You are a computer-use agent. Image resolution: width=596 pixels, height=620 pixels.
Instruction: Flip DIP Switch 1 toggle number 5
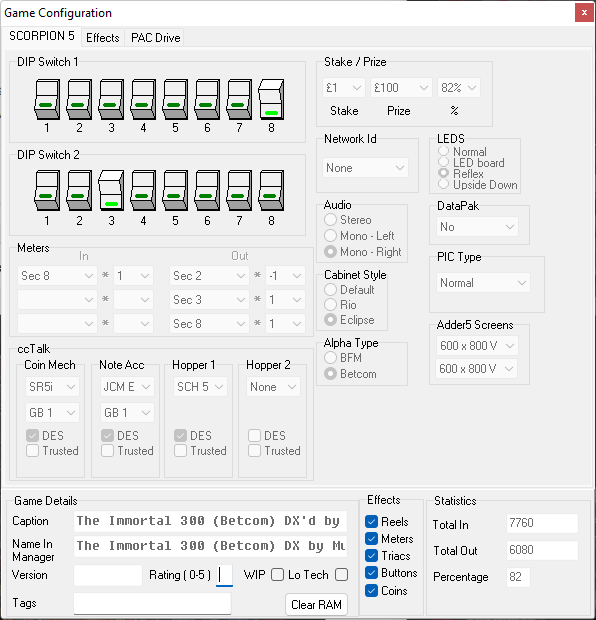coord(176,99)
